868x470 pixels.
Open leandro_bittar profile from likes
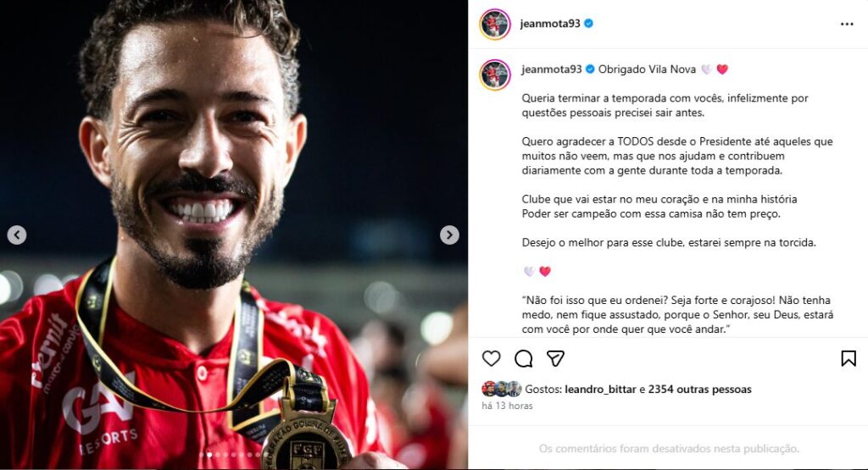(600, 390)
